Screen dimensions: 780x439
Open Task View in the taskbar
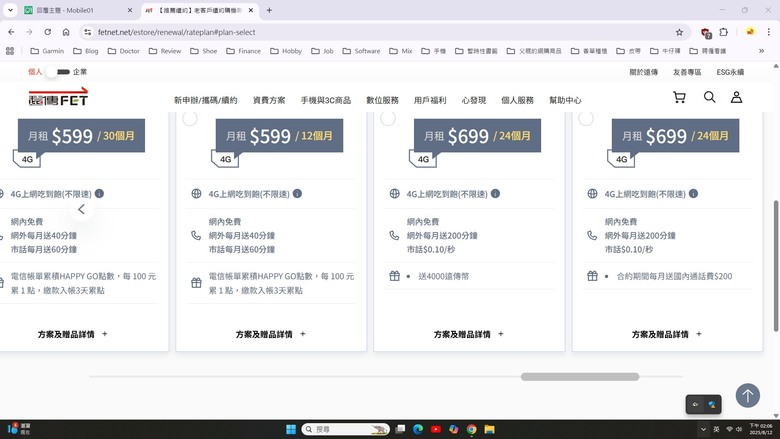400,429
